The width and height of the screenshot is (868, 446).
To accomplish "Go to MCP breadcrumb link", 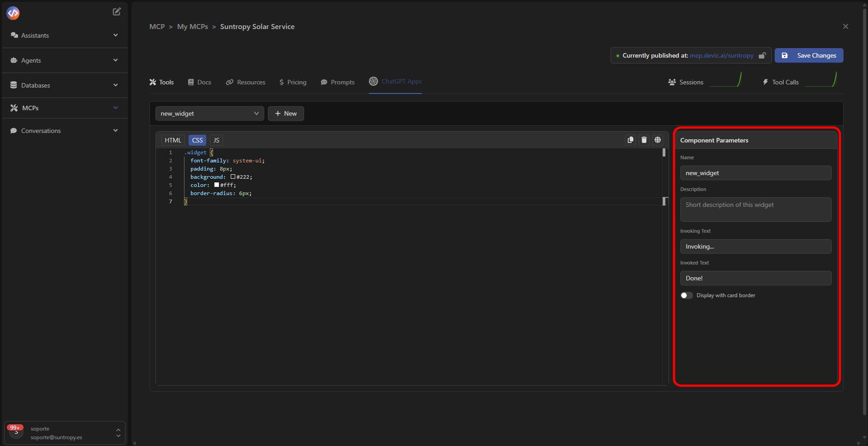I will click(x=157, y=27).
